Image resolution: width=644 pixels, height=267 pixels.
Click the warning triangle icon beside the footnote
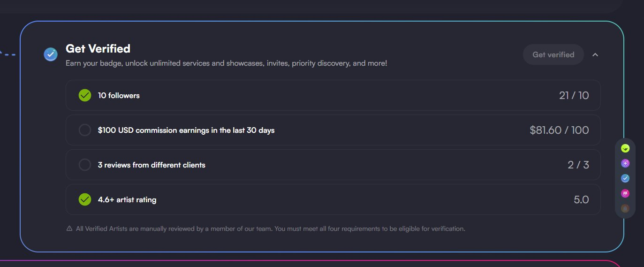click(69, 229)
